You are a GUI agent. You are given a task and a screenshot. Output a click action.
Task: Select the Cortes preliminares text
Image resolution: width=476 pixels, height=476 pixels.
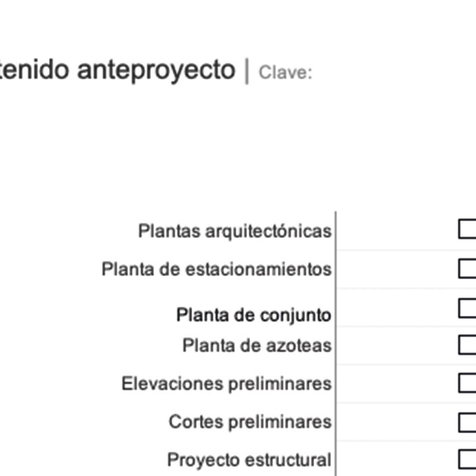(x=250, y=422)
